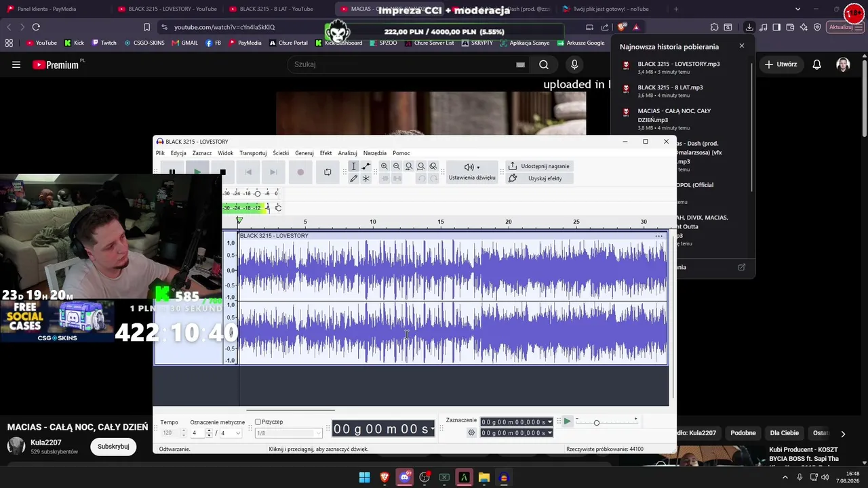
Task: Open the YouTube hamburger guide menu
Action: coord(16,64)
